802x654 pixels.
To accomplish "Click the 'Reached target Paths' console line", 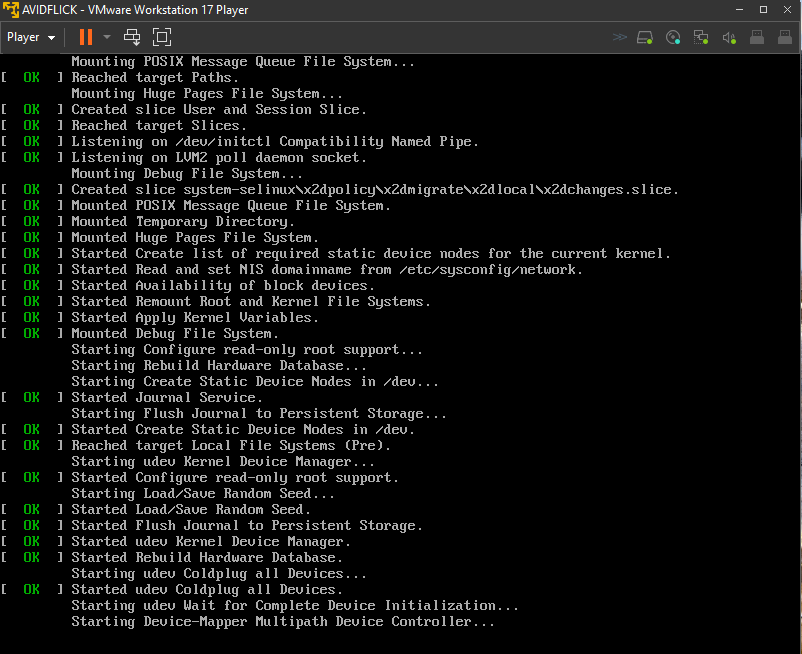I will click(155, 77).
